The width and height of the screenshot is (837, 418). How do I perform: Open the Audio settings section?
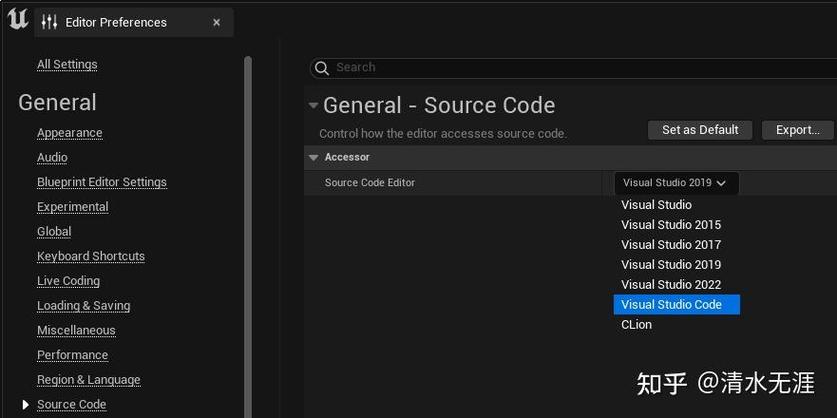[52, 157]
